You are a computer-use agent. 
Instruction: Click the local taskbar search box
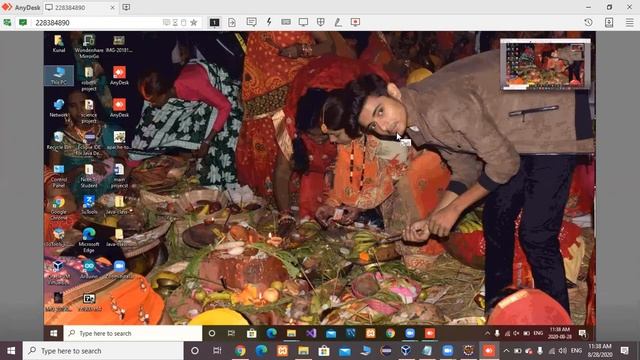pos(103,351)
